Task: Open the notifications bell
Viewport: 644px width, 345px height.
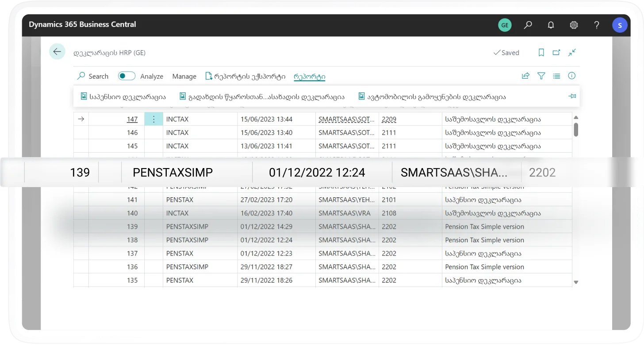Action: 551,25
